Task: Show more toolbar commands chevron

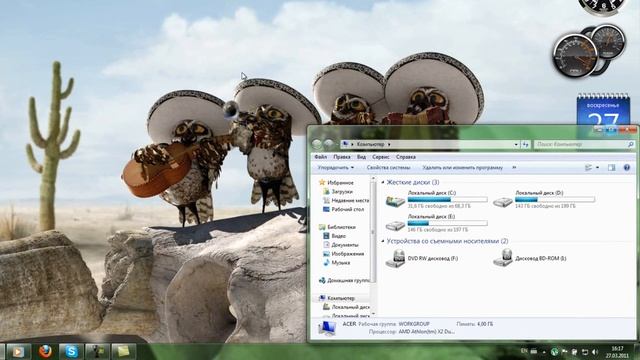Action: tap(514, 167)
